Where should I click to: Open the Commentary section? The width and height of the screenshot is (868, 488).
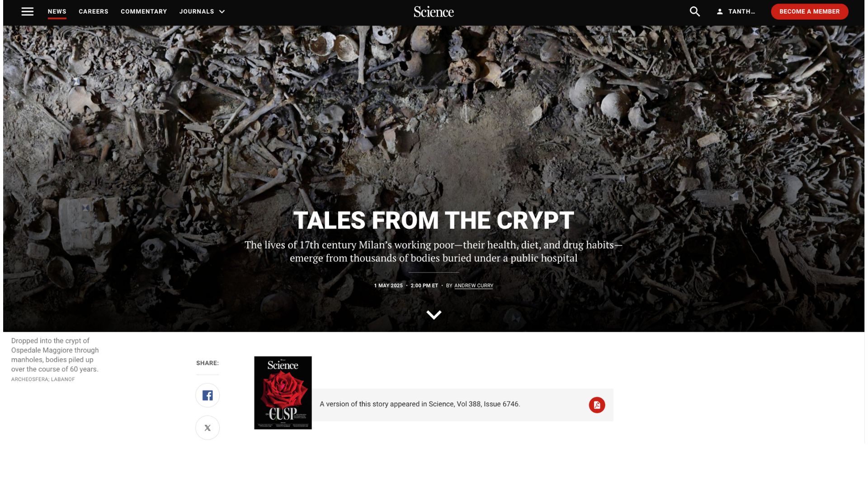144,12
